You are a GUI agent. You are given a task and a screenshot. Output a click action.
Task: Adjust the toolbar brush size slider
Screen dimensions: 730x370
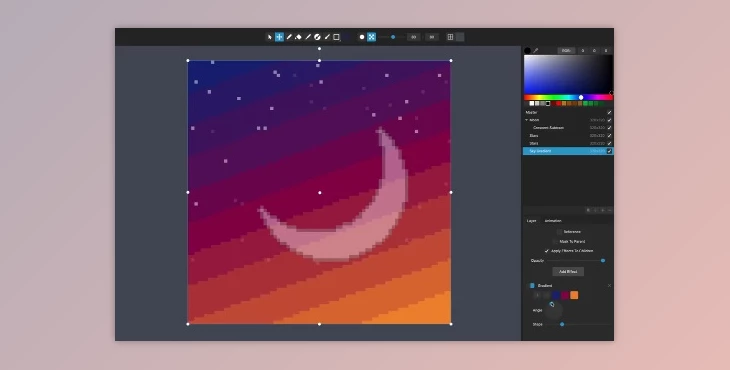[x=393, y=37]
